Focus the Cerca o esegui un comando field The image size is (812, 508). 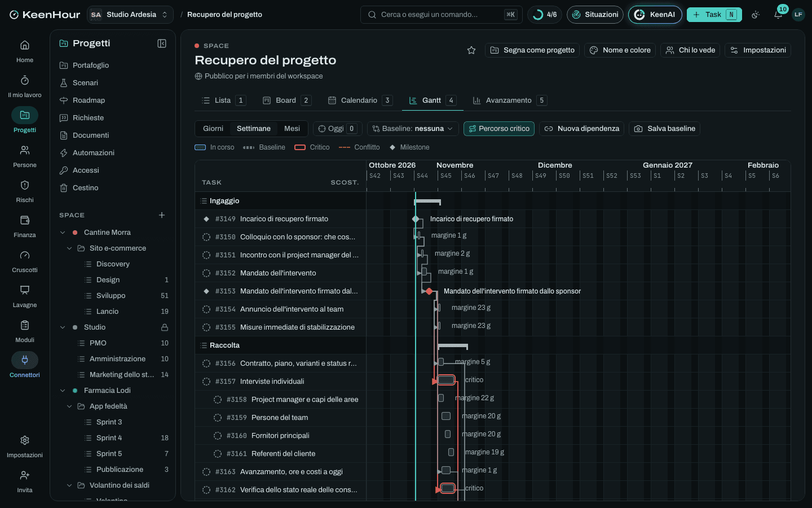click(x=441, y=15)
